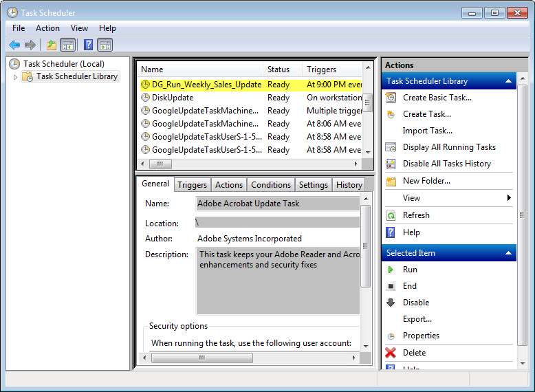Image resolution: width=535 pixels, height=392 pixels.
Task: Select the General tab
Action: 155,184
